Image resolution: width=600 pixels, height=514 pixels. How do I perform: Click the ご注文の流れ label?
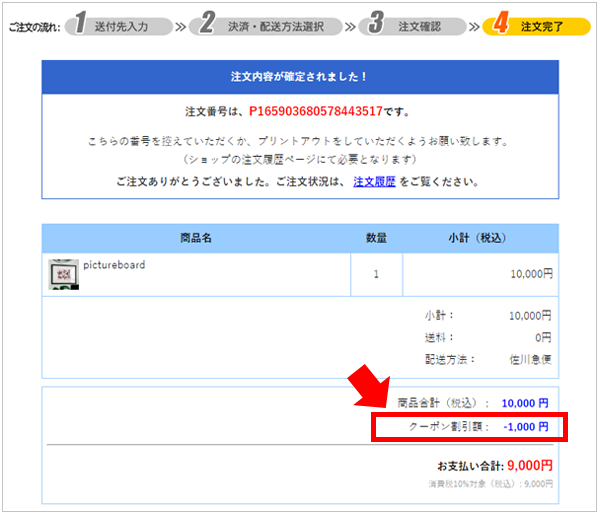click(x=34, y=27)
